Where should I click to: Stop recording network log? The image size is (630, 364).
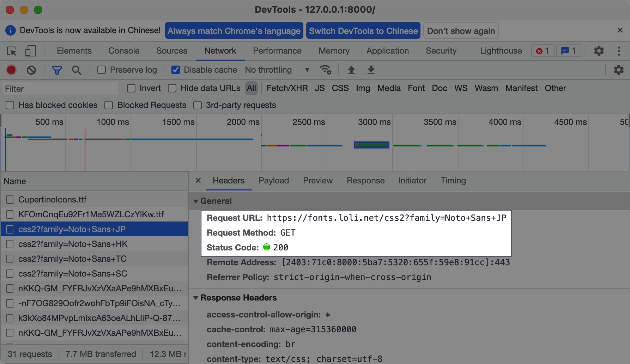(11, 70)
